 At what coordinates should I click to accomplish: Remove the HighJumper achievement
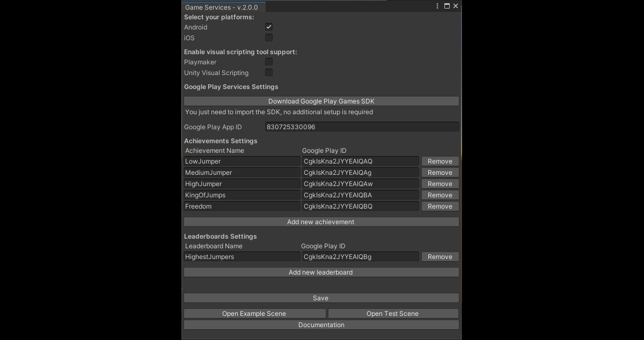click(x=440, y=184)
